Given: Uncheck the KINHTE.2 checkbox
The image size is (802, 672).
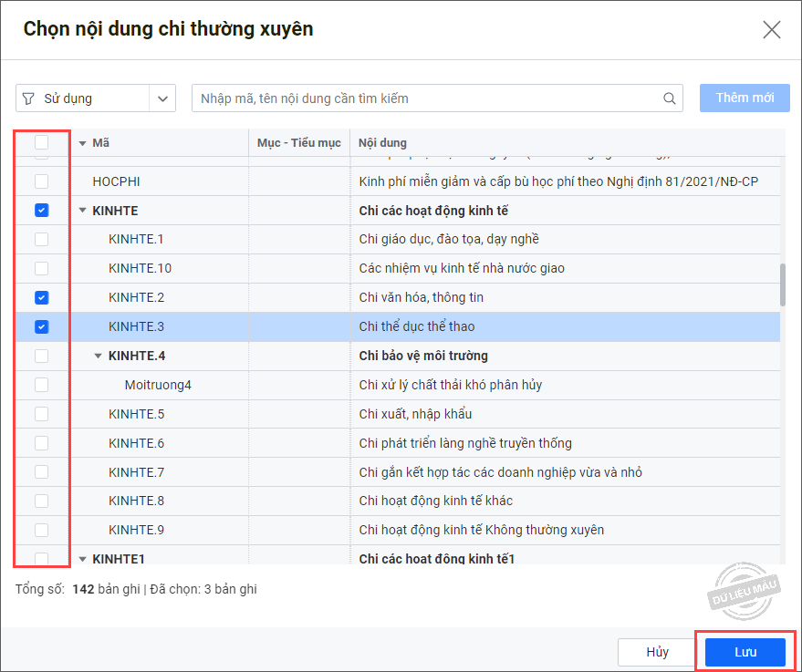Looking at the screenshot, I should tap(41, 297).
